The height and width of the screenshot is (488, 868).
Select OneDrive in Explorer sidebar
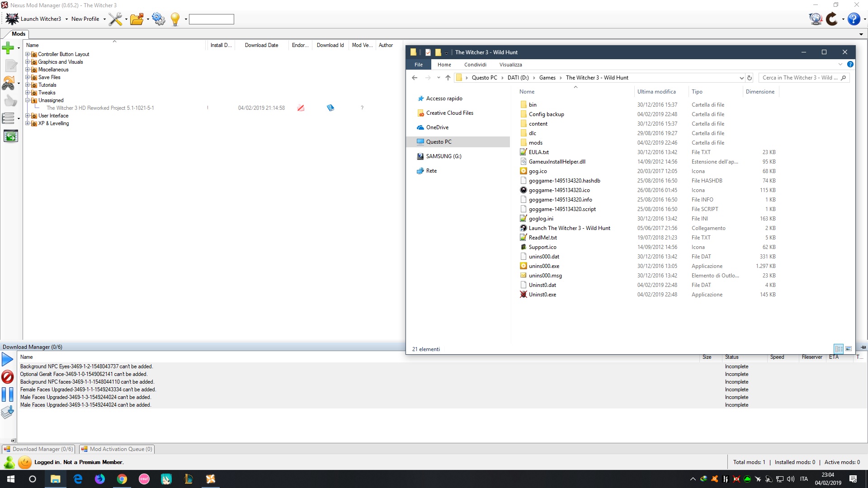(x=437, y=127)
